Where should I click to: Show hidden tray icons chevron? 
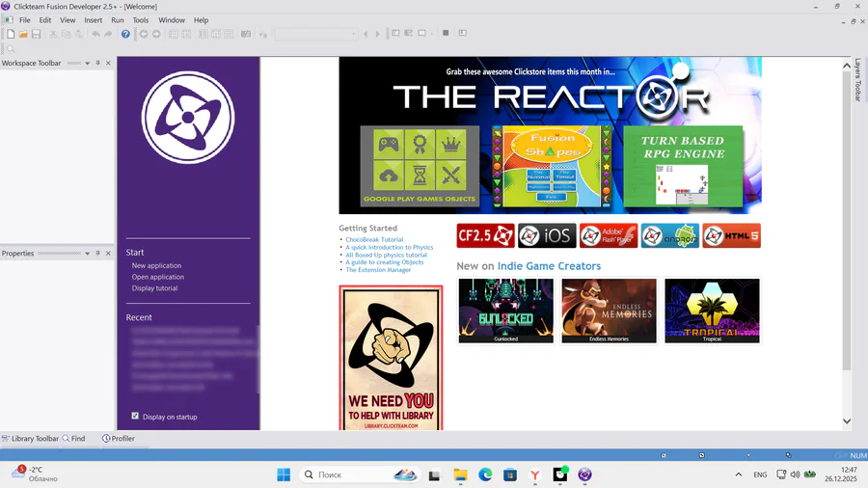coord(739,474)
